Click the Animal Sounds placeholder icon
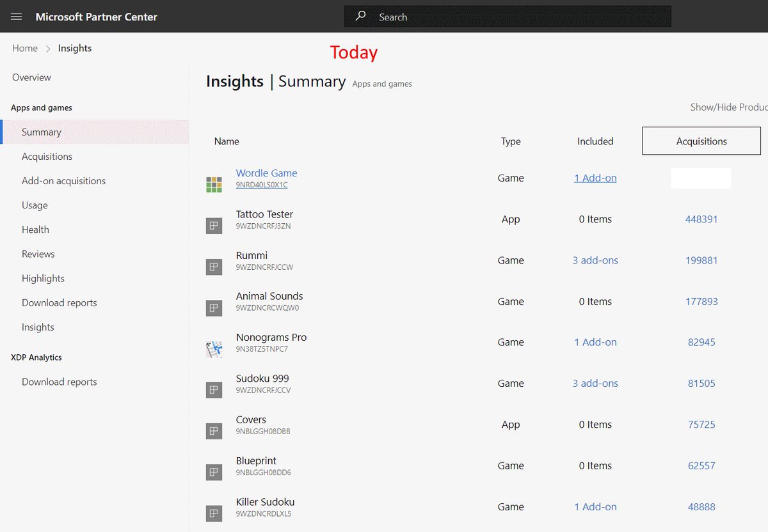The width and height of the screenshot is (768, 532). click(214, 308)
